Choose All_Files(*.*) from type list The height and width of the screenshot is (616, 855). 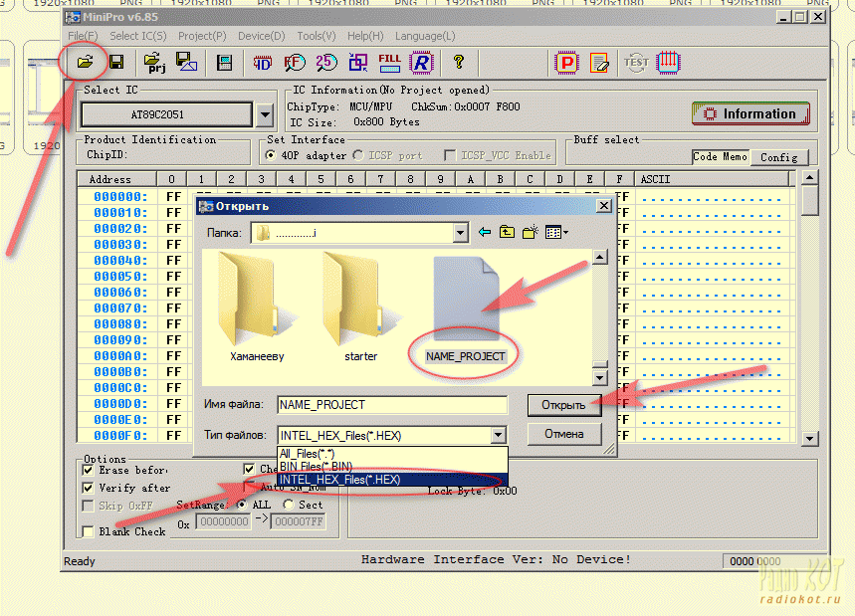point(392,454)
